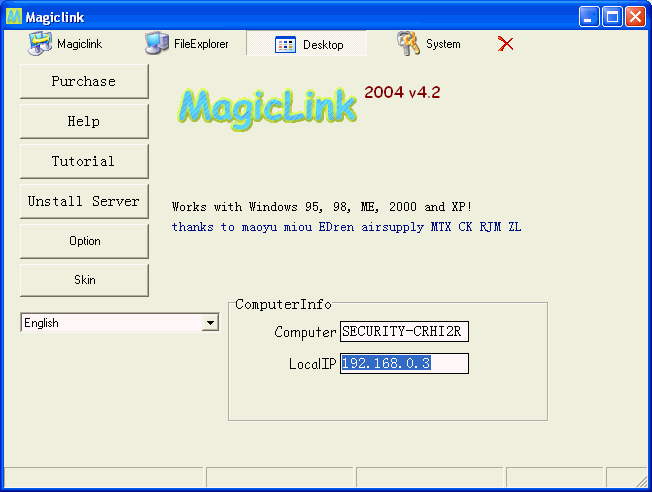
Task: Open the Option settings button
Action: click(x=84, y=241)
